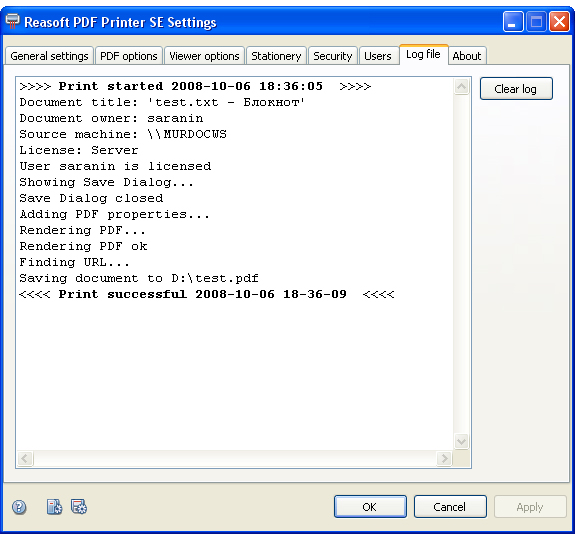Select the Viewer options tab
This screenshot has height=538, width=578.
[204, 56]
